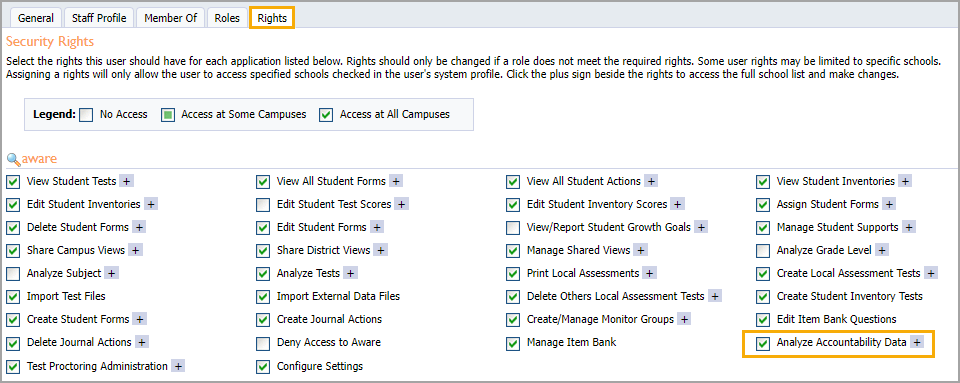This screenshot has width=960, height=383.
Task: Enable Edit Student Test Scores checkbox
Action: click(x=263, y=204)
